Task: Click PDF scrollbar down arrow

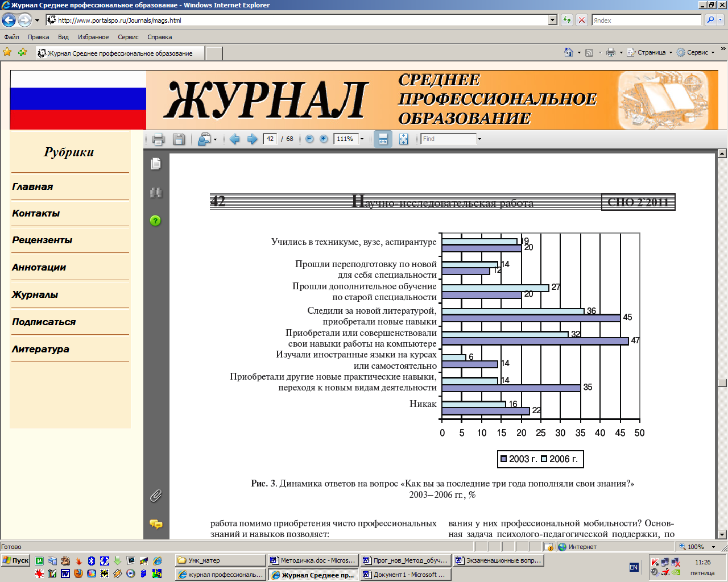Action: [x=722, y=534]
